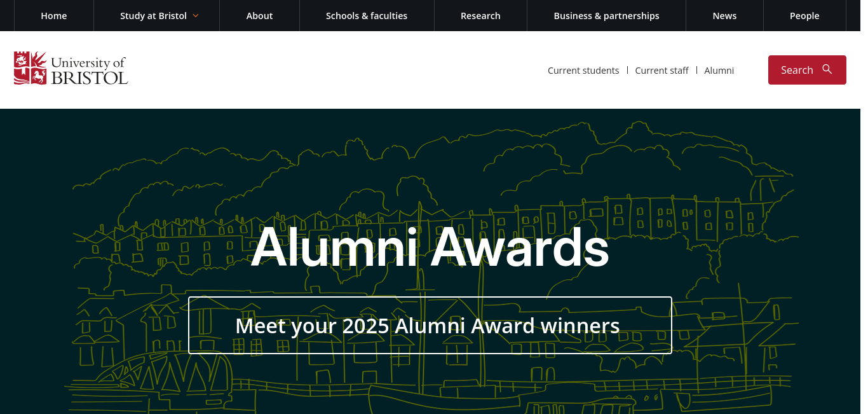868x414 pixels.
Task: Open the Alumni link in header
Action: (719, 71)
